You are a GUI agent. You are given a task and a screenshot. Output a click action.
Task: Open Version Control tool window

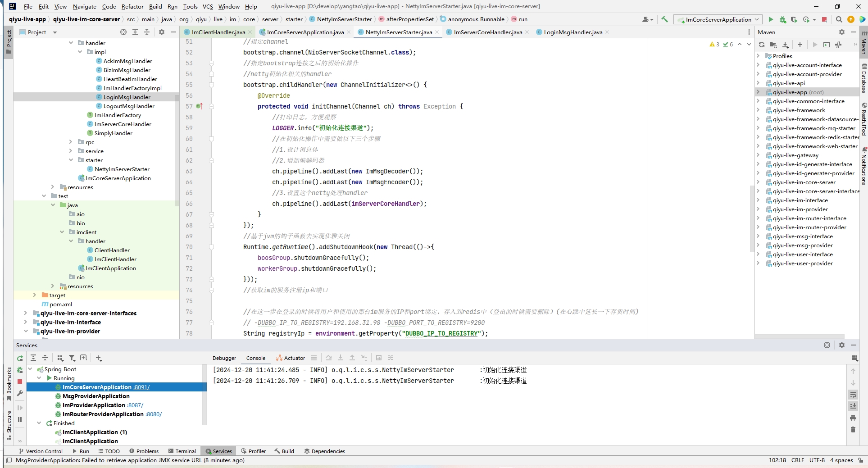(41, 451)
